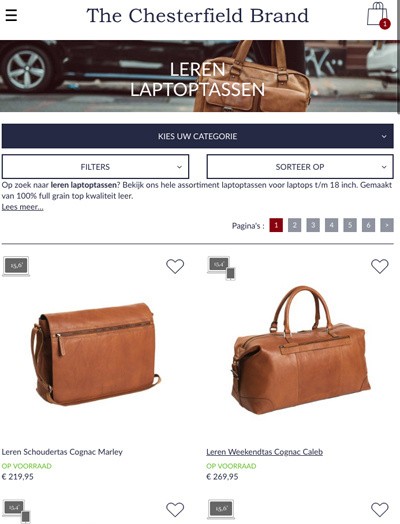The image size is (400, 524).
Task: Go to page 2 of results
Action: pyautogui.click(x=294, y=225)
